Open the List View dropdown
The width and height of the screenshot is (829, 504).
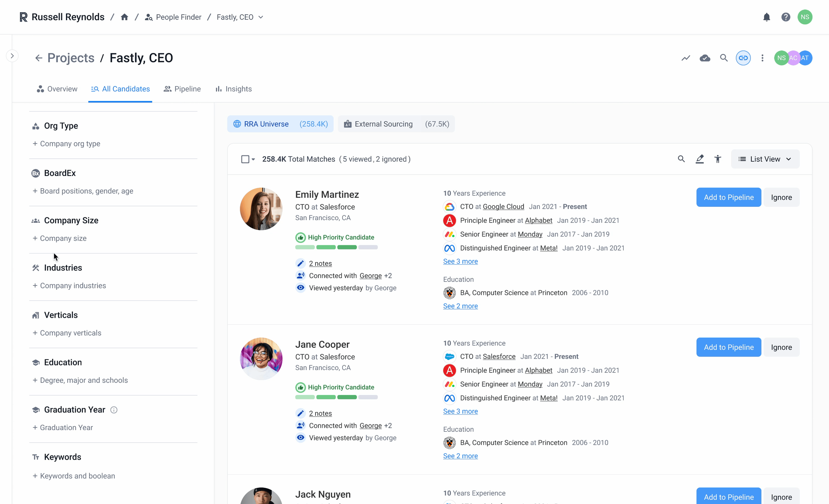(x=765, y=159)
